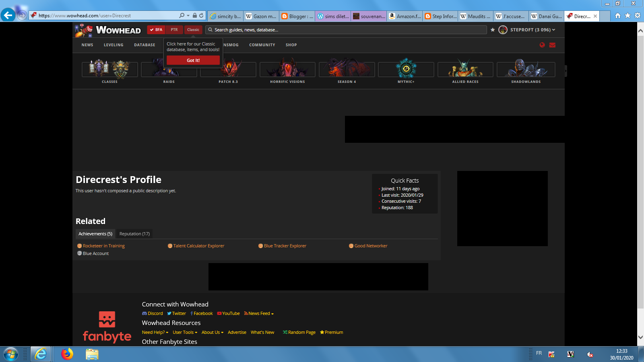
Task: Select the Reputation (17) tab
Action: (x=134, y=234)
